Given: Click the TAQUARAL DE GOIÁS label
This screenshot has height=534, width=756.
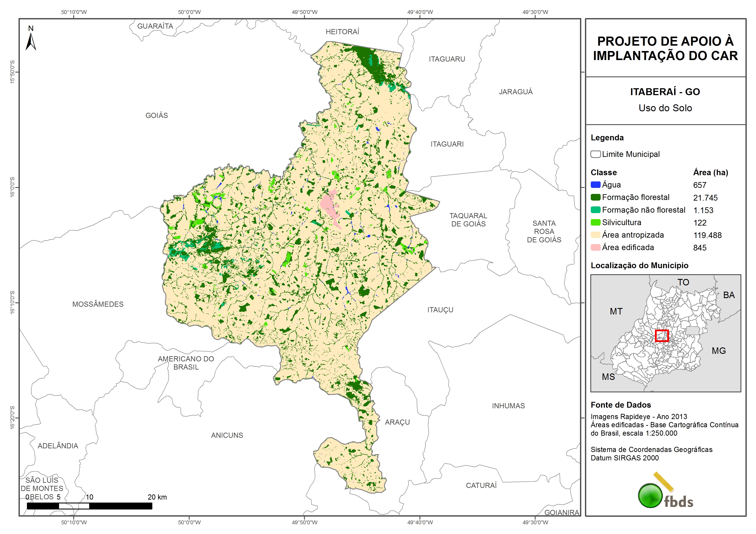Looking at the screenshot, I should pyautogui.click(x=468, y=220).
